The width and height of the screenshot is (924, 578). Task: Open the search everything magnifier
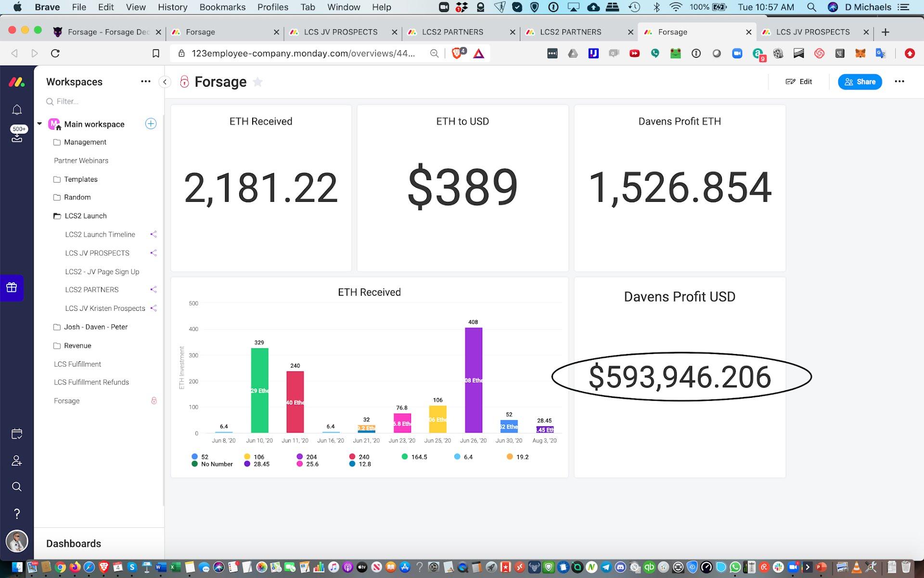coord(17,486)
